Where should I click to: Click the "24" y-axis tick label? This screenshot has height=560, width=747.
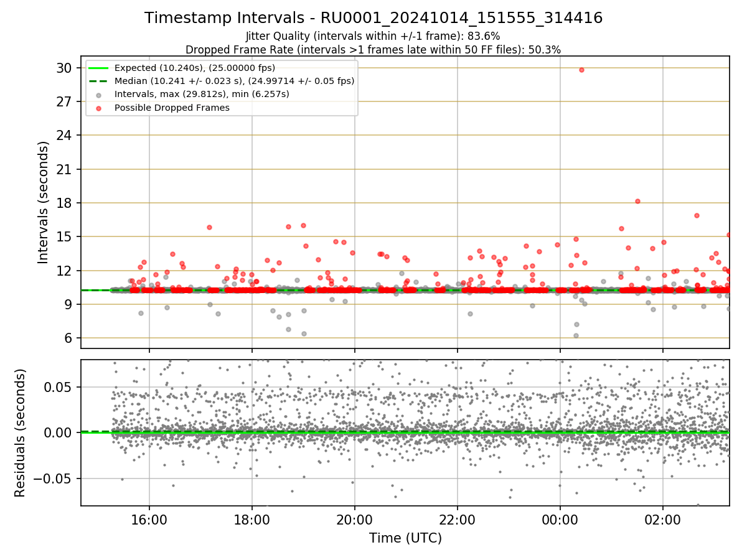65,135
